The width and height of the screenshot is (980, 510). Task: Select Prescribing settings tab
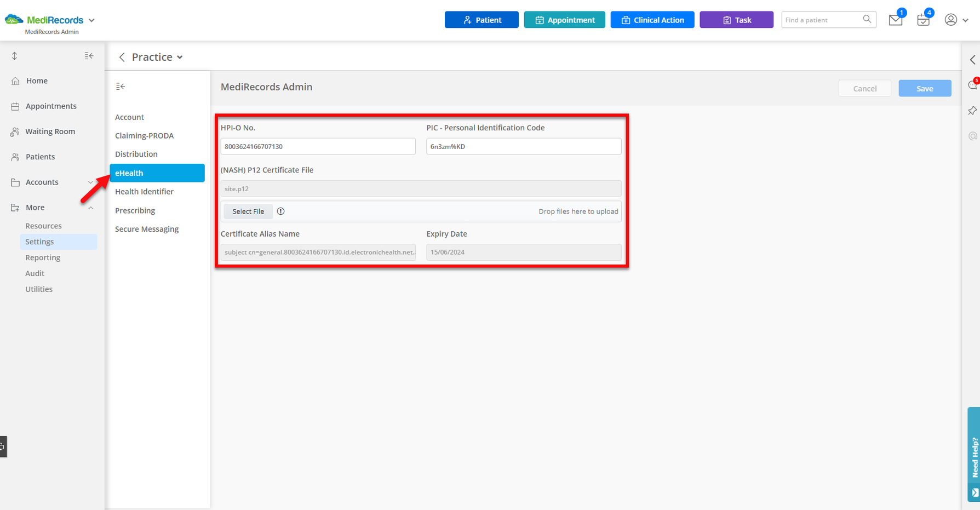coord(135,211)
